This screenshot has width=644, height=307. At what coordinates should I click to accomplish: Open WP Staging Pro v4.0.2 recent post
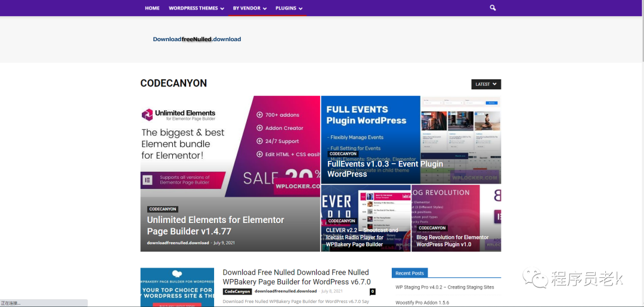445,287
